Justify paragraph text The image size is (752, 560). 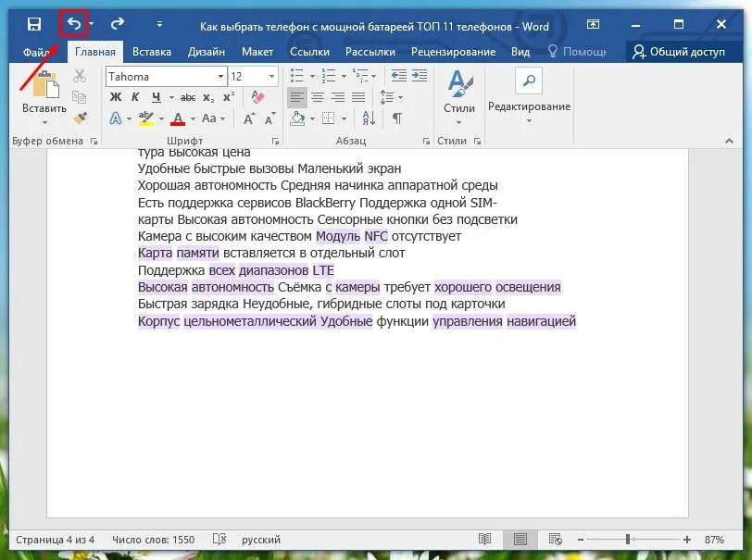(358, 97)
